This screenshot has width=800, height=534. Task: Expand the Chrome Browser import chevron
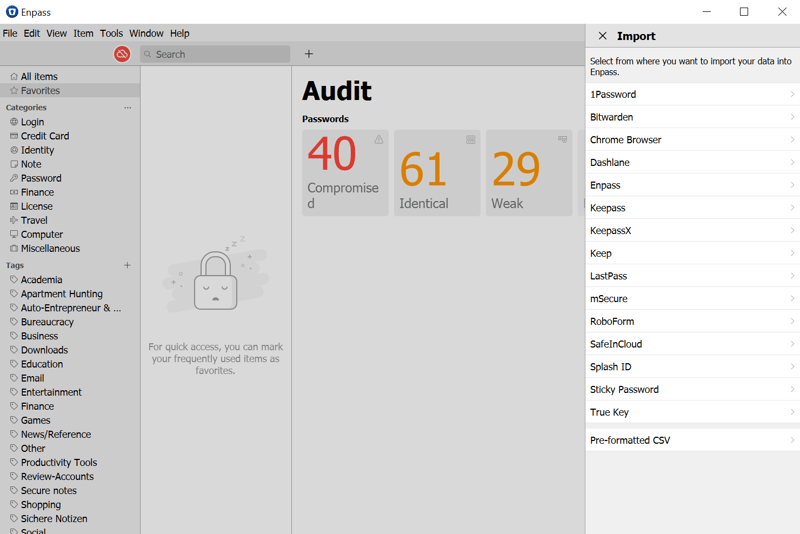792,140
